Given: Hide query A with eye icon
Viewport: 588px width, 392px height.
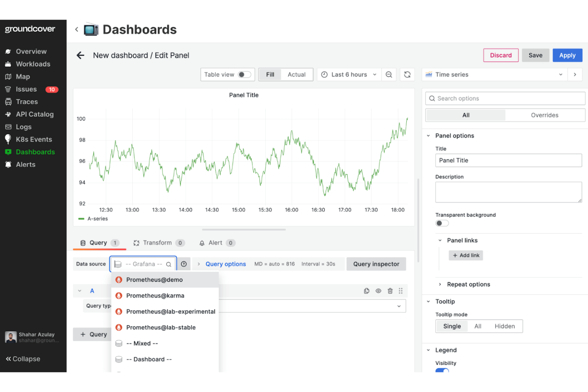Looking at the screenshot, I should 378,291.
